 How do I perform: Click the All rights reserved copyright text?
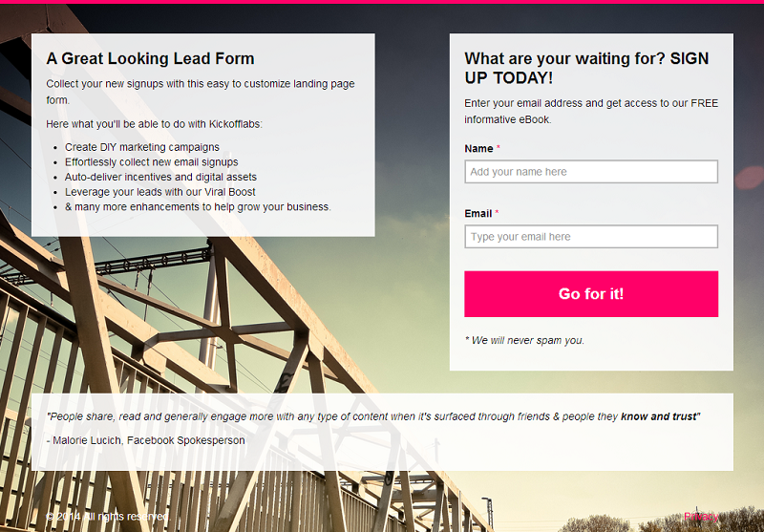coord(107,517)
